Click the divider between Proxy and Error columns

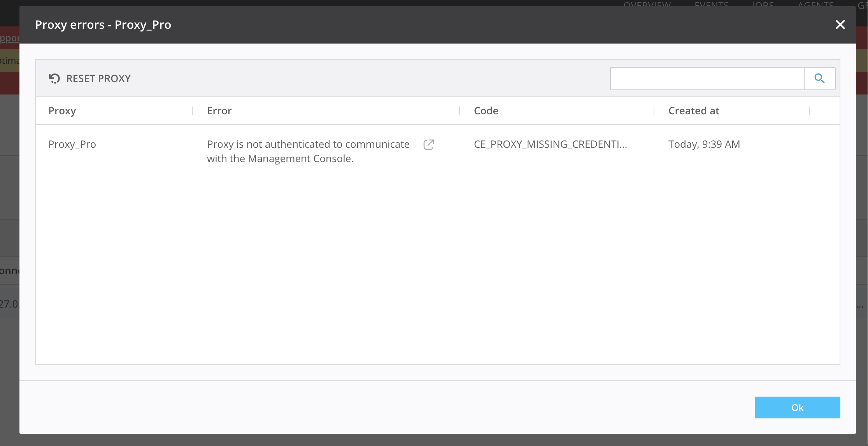click(x=193, y=111)
